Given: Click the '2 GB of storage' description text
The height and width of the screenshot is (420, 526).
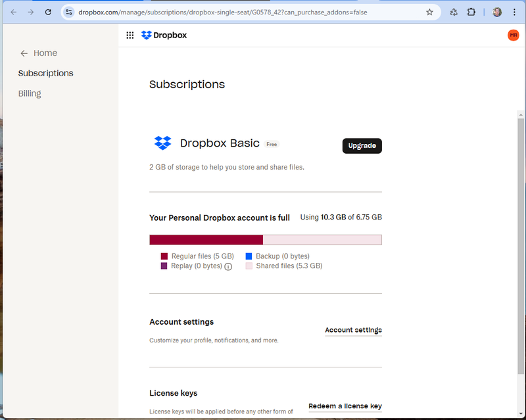Looking at the screenshot, I should (227, 167).
